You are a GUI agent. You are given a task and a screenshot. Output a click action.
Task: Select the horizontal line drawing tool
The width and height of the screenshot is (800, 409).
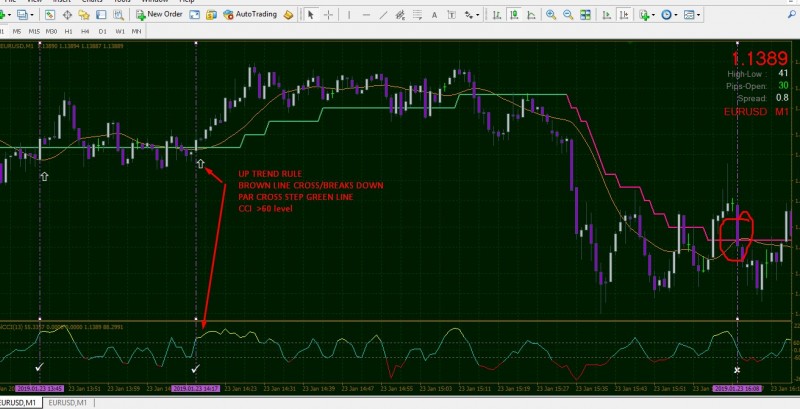(x=366, y=15)
